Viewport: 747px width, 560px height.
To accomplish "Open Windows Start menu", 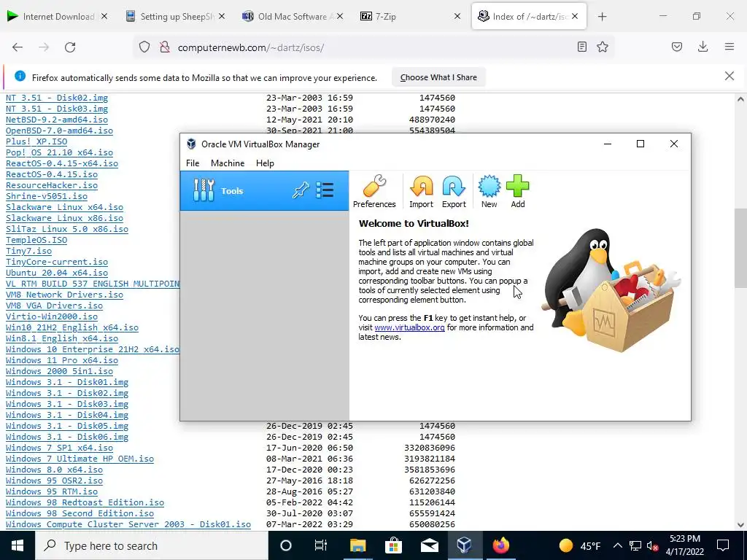I will coord(18,545).
